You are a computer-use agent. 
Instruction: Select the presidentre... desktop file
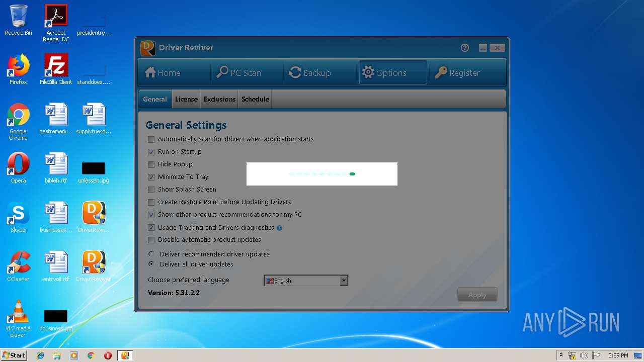(x=94, y=25)
